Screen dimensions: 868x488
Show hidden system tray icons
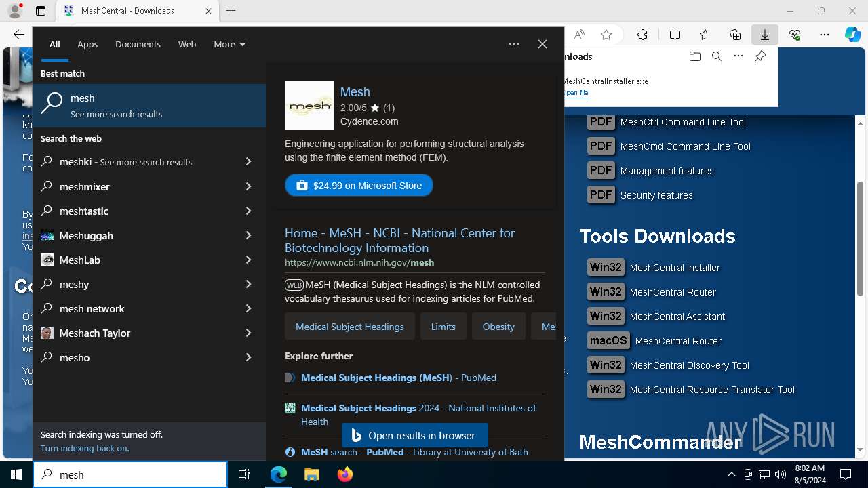click(x=731, y=474)
